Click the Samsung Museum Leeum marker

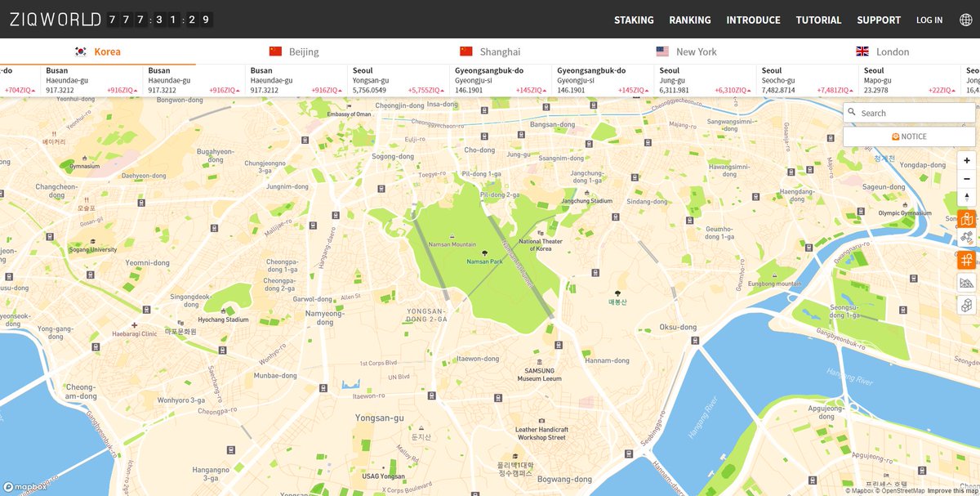coord(539,362)
